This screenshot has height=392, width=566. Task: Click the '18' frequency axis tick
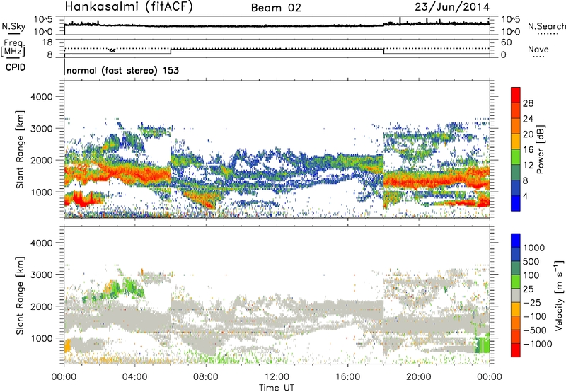[47, 42]
